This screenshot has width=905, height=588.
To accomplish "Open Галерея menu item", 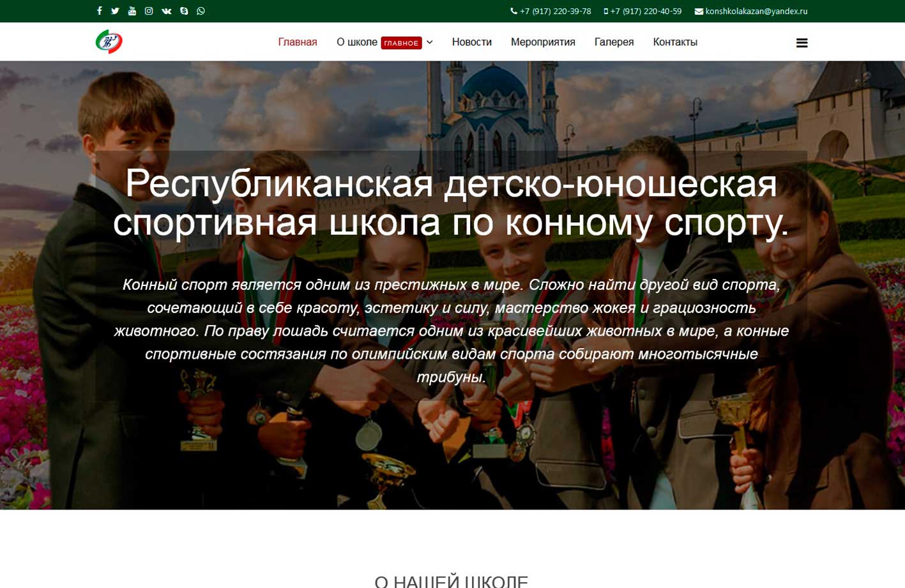I will 614,42.
